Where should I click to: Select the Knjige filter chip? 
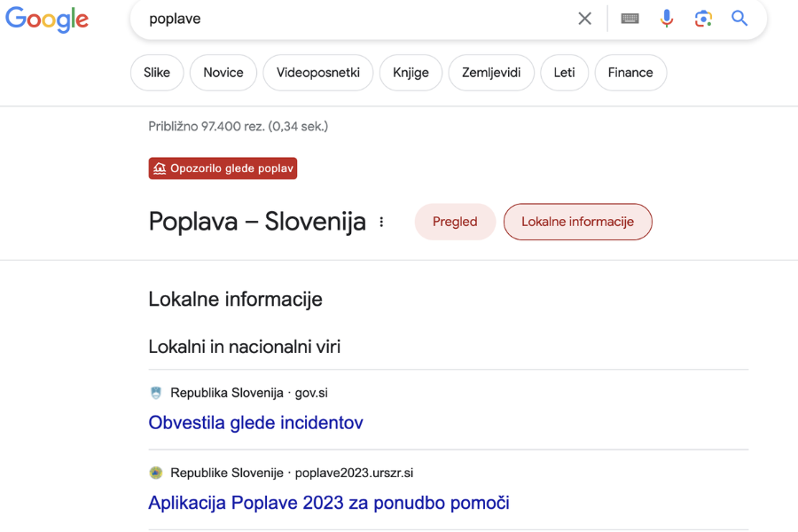pyautogui.click(x=411, y=73)
